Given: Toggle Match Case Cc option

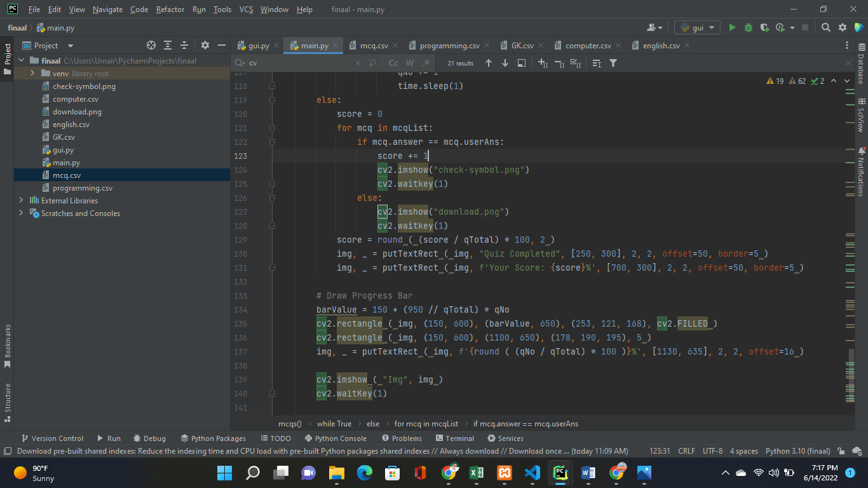Looking at the screenshot, I should [x=393, y=63].
